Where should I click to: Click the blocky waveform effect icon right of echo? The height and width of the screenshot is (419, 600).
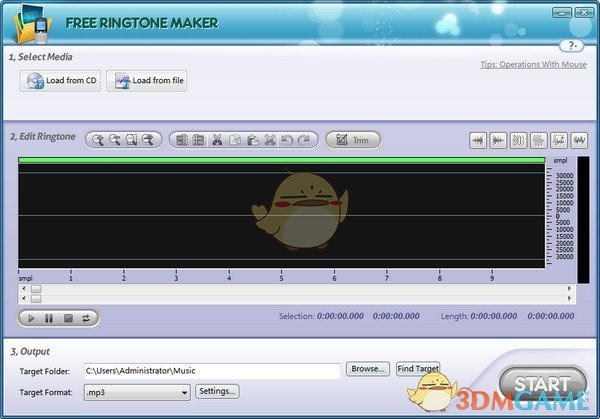pos(539,140)
